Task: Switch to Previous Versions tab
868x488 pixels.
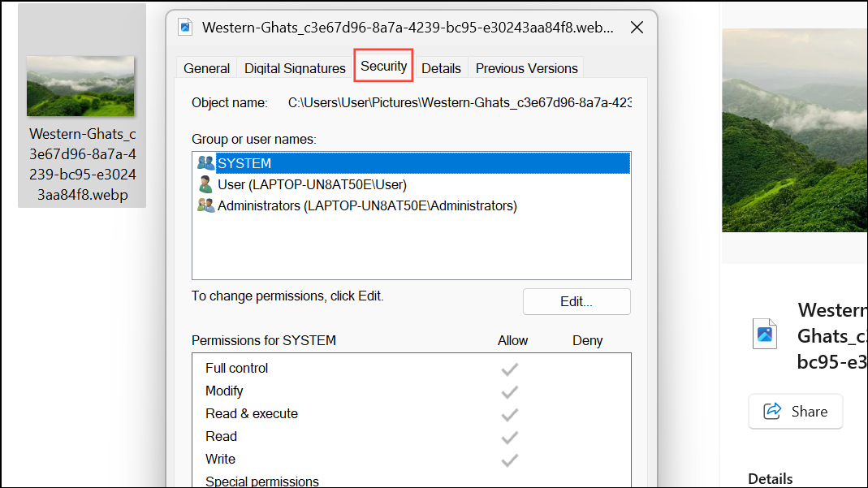Action: click(526, 68)
